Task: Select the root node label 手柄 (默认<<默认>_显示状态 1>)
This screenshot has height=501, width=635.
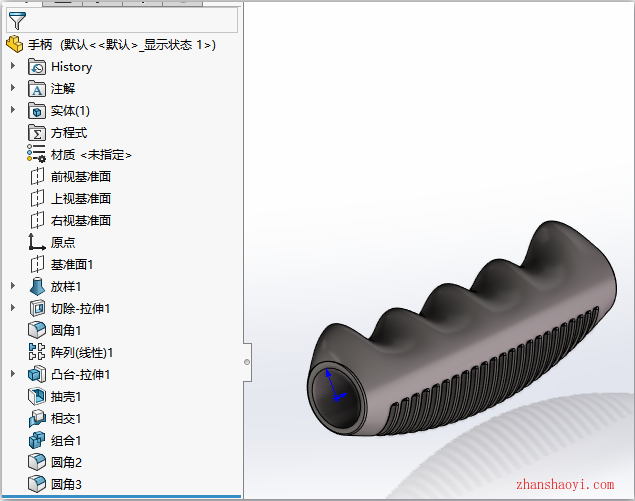Action: pyautogui.click(x=122, y=45)
